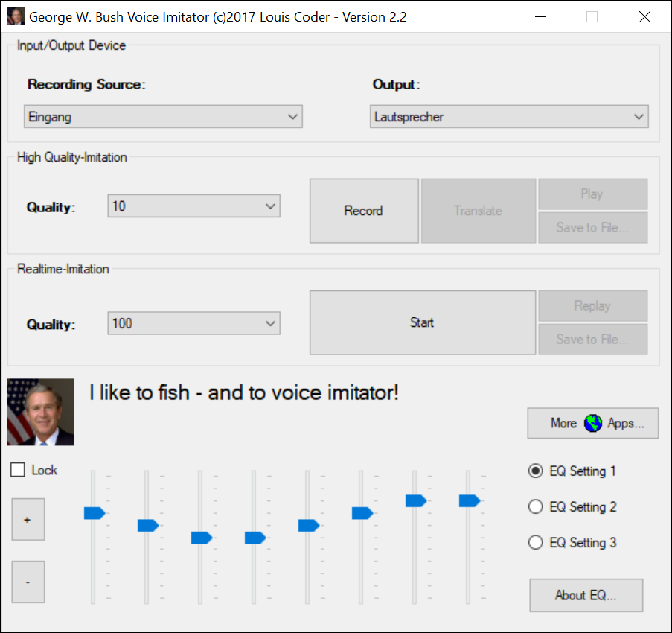672x633 pixels.
Task: Choose EQ Setting 3 option
Action: tap(535, 542)
